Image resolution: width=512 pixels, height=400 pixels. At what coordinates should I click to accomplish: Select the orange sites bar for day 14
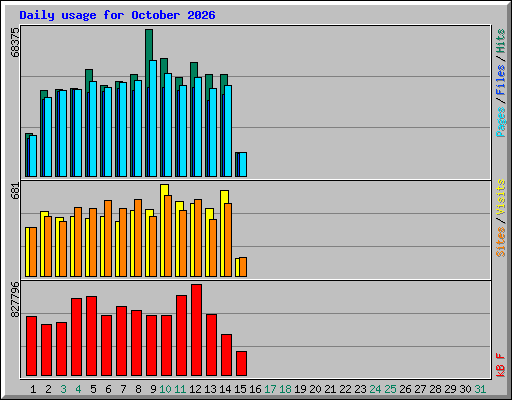coord(228,240)
